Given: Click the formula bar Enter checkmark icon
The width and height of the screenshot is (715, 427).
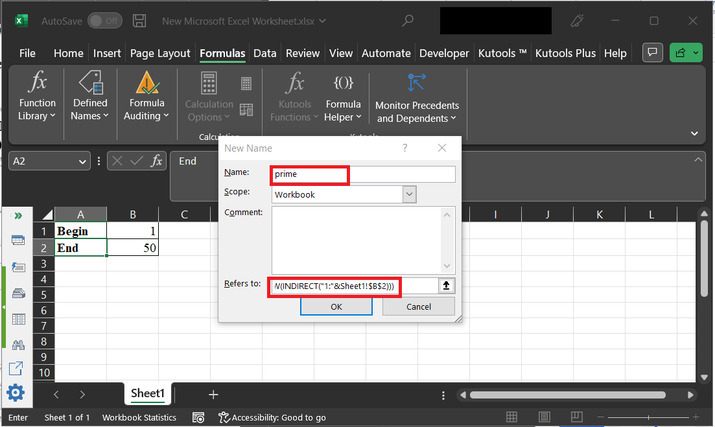Looking at the screenshot, I should pyautogui.click(x=136, y=161).
